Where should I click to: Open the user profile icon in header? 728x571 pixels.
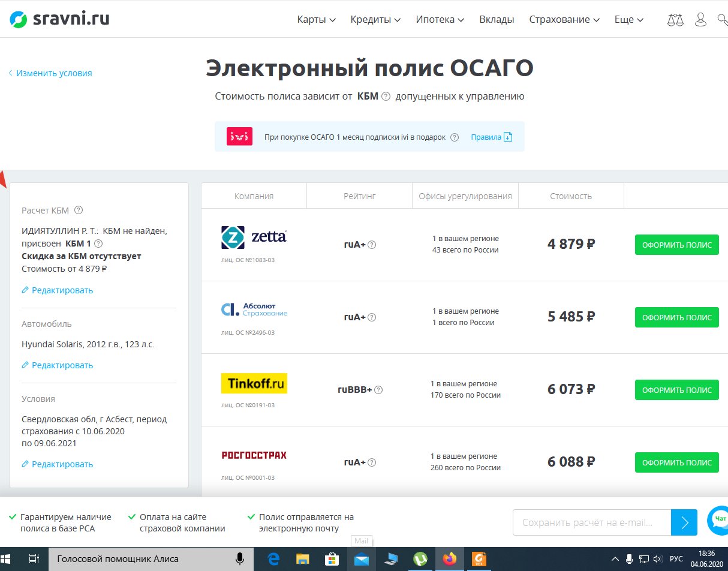coord(700,20)
